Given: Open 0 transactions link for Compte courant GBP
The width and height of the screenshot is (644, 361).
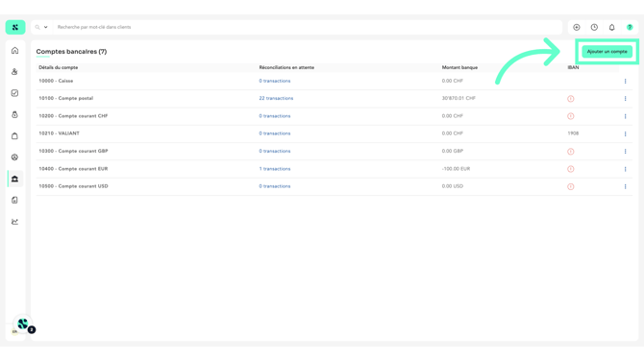Looking at the screenshot, I should click(275, 151).
